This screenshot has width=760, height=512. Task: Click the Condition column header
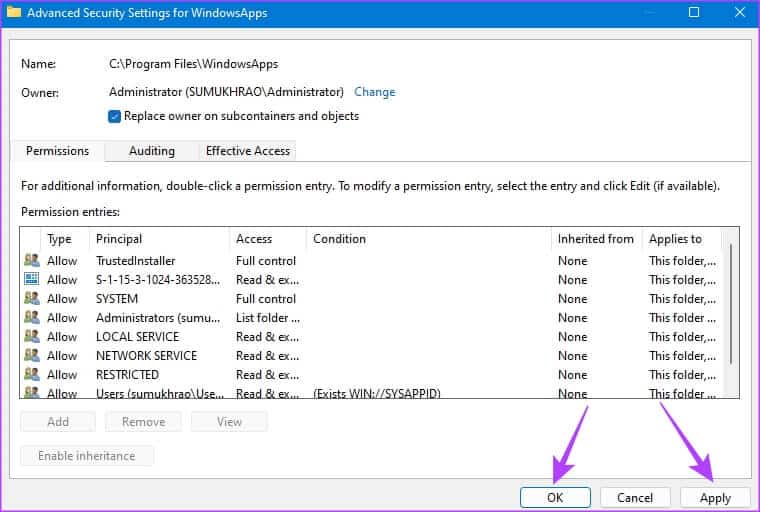tap(429, 239)
